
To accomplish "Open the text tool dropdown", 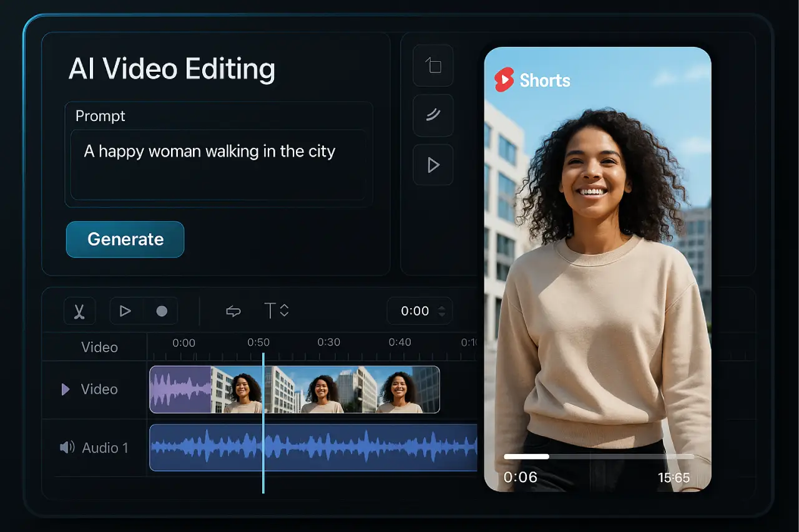I will pos(277,311).
